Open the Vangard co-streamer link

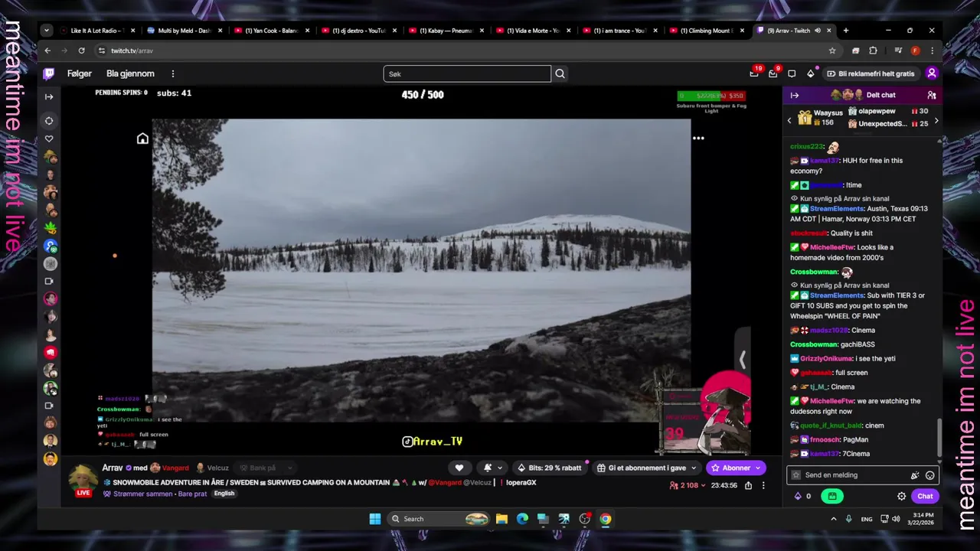pos(175,468)
